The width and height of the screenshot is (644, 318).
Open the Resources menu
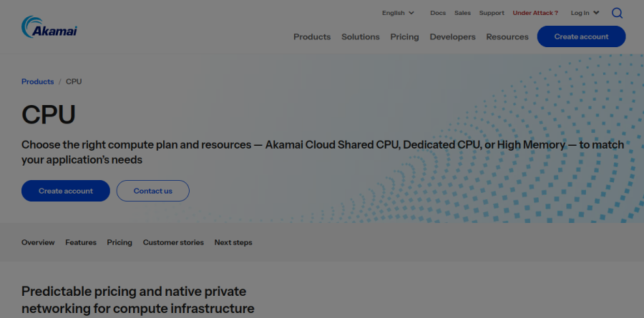tap(507, 37)
